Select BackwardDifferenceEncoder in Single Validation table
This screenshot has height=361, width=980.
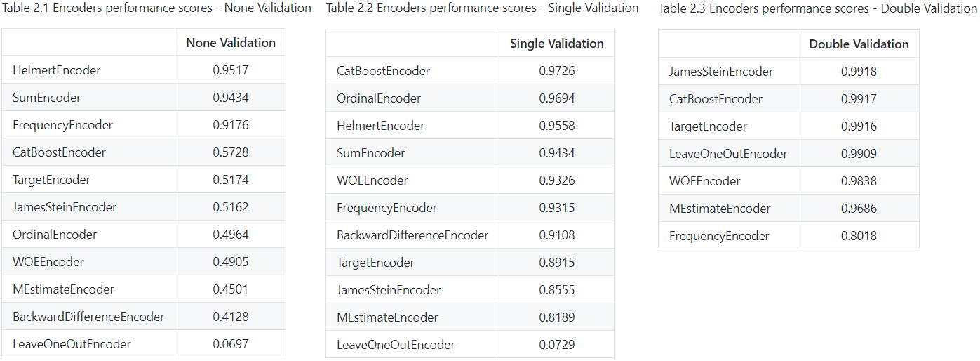click(x=412, y=235)
